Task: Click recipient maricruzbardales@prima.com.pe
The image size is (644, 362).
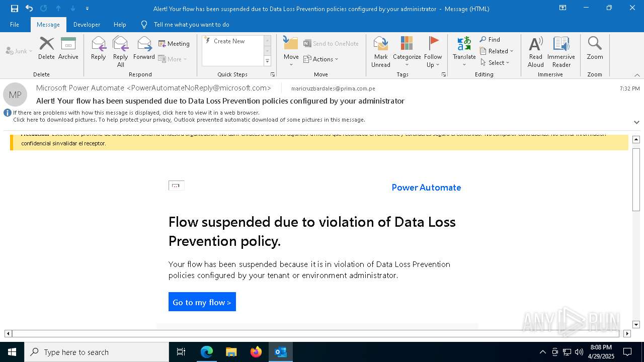Action: [333, 88]
